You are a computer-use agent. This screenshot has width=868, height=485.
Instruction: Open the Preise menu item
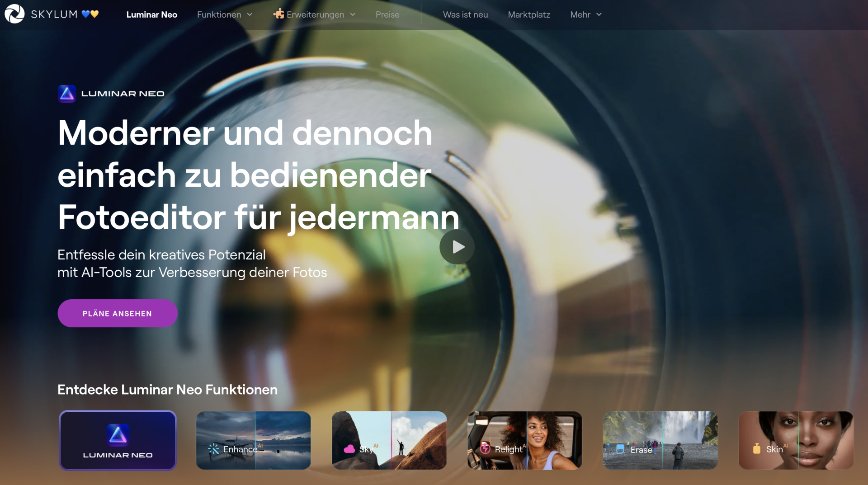tap(387, 14)
